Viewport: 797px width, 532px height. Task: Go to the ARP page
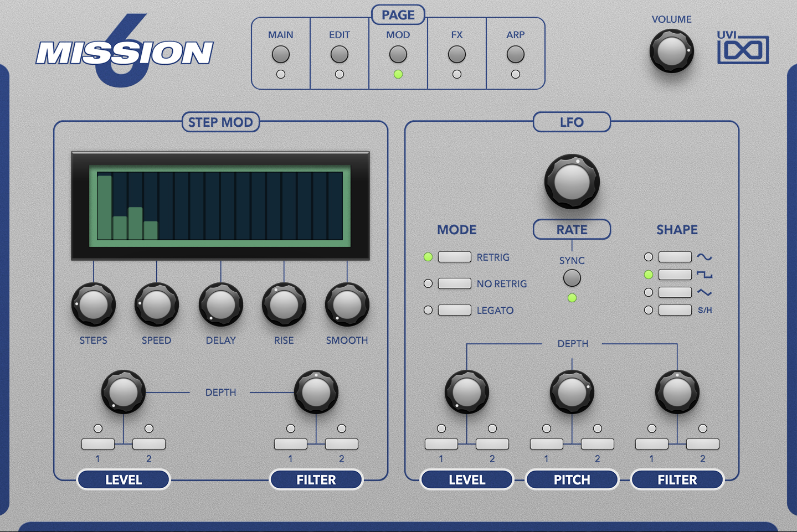pyautogui.click(x=515, y=54)
